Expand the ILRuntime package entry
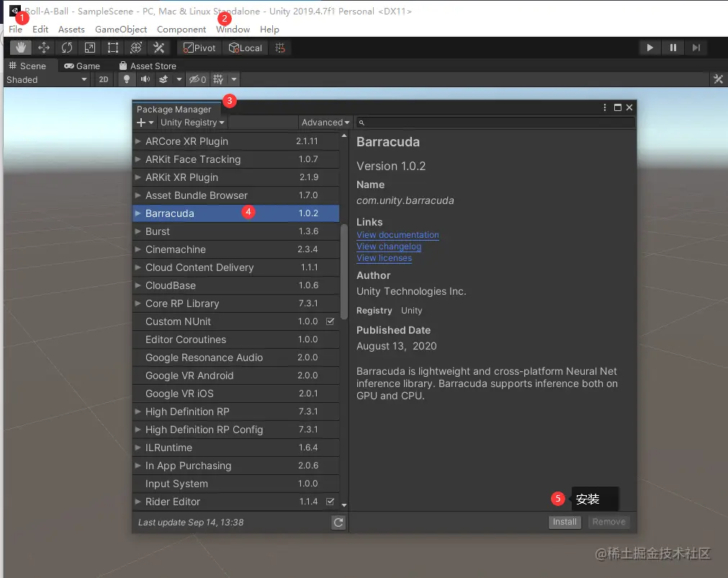Viewport: 728px width, 578px height. click(138, 448)
